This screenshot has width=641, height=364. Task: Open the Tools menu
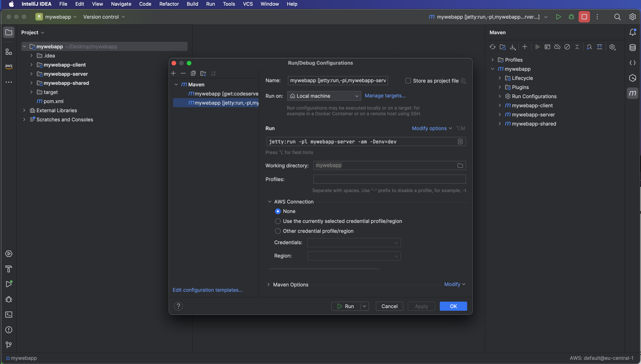pos(229,4)
